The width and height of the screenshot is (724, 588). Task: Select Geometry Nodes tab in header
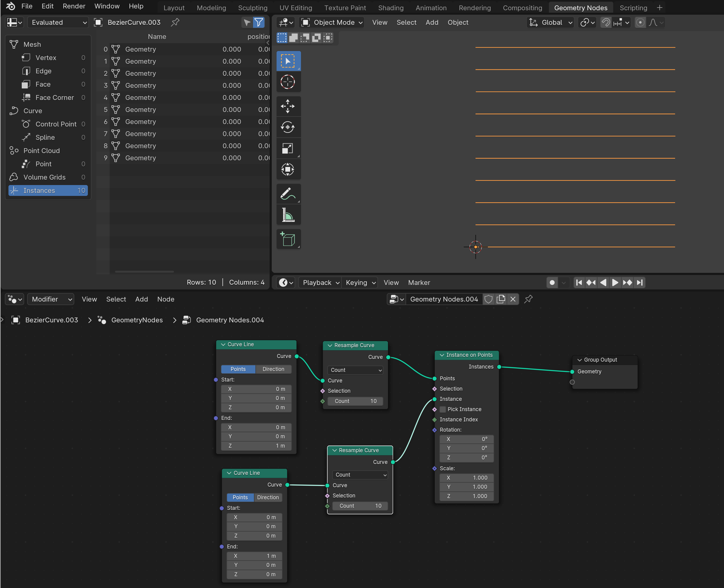pyautogui.click(x=579, y=7)
